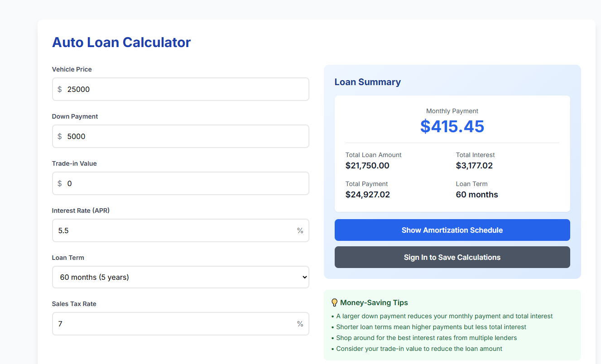Select the 60 months loan term option
The image size is (601, 364).
(x=180, y=277)
